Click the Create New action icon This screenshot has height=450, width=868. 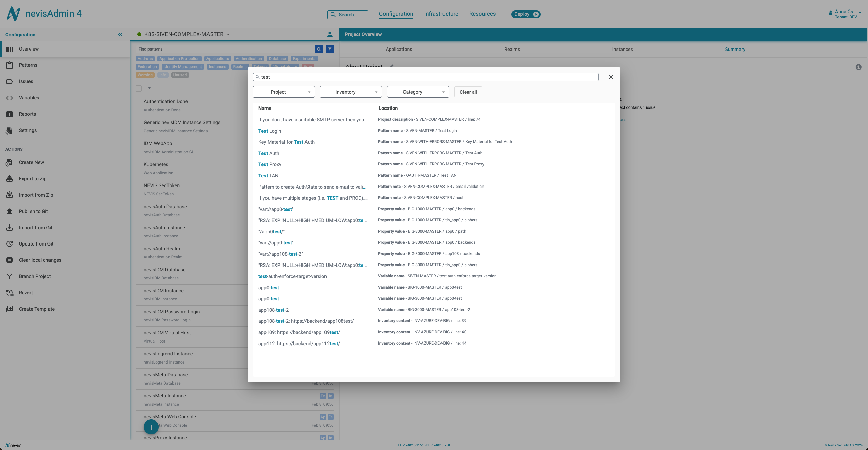(9, 162)
